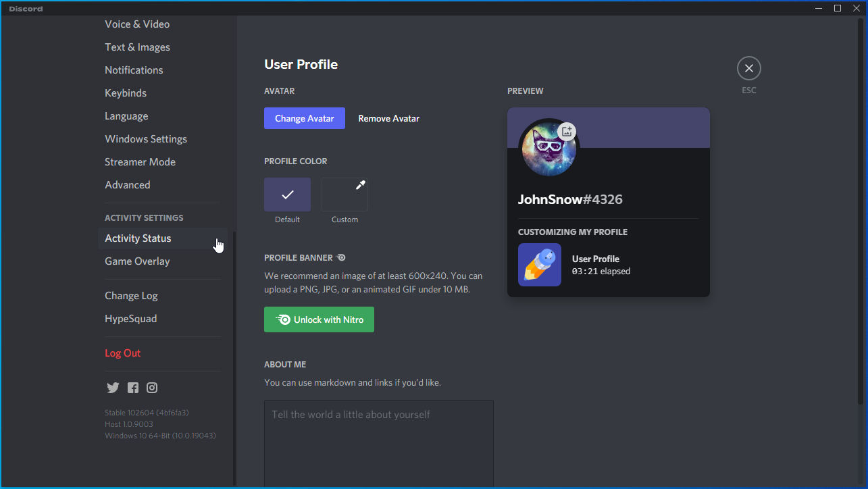Click the eyedropper on Custom color swatch
The width and height of the screenshot is (868, 489).
360,185
